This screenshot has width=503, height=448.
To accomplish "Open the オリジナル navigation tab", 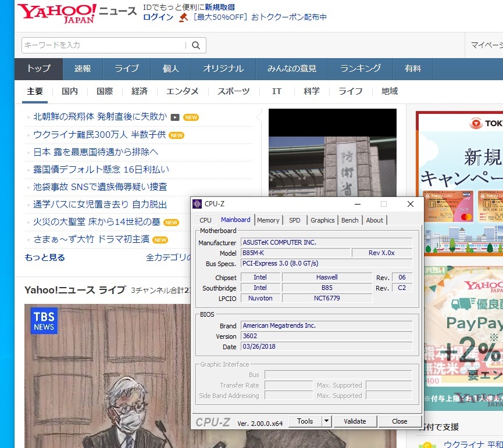I will [223, 69].
